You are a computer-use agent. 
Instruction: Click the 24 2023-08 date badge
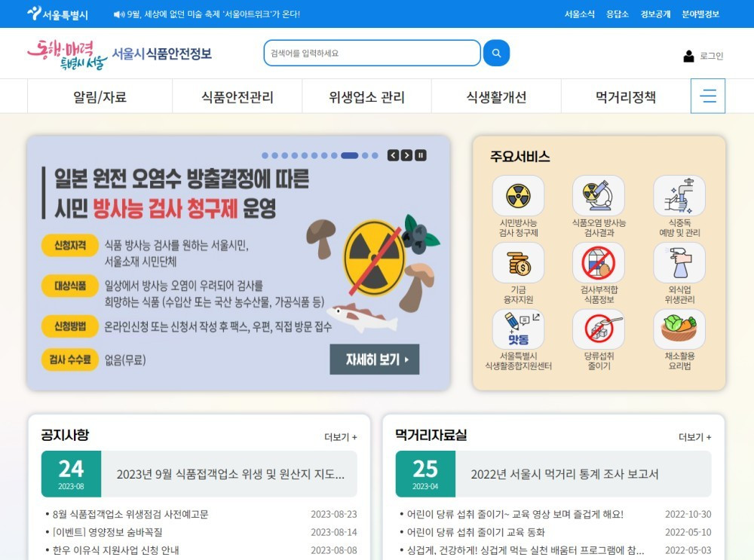pyautogui.click(x=71, y=474)
